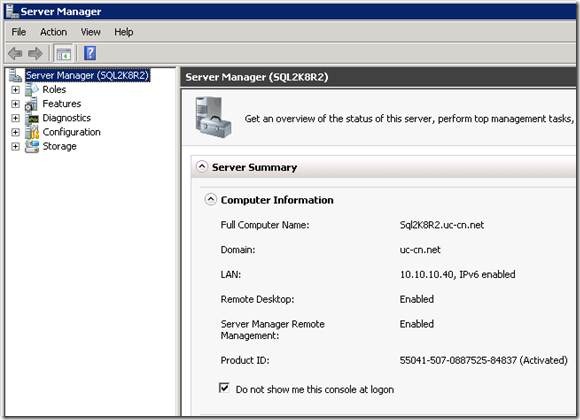Open the Help menu
This screenshot has width=580, height=420.
click(x=124, y=32)
